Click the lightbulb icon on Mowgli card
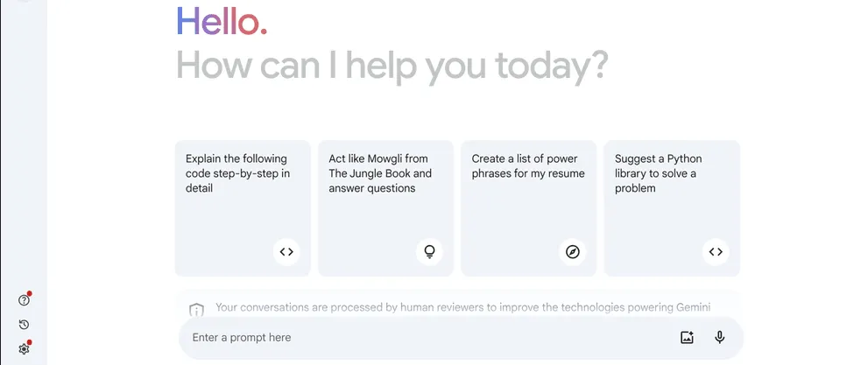Viewport: 868px width, 365px height. [x=429, y=252]
